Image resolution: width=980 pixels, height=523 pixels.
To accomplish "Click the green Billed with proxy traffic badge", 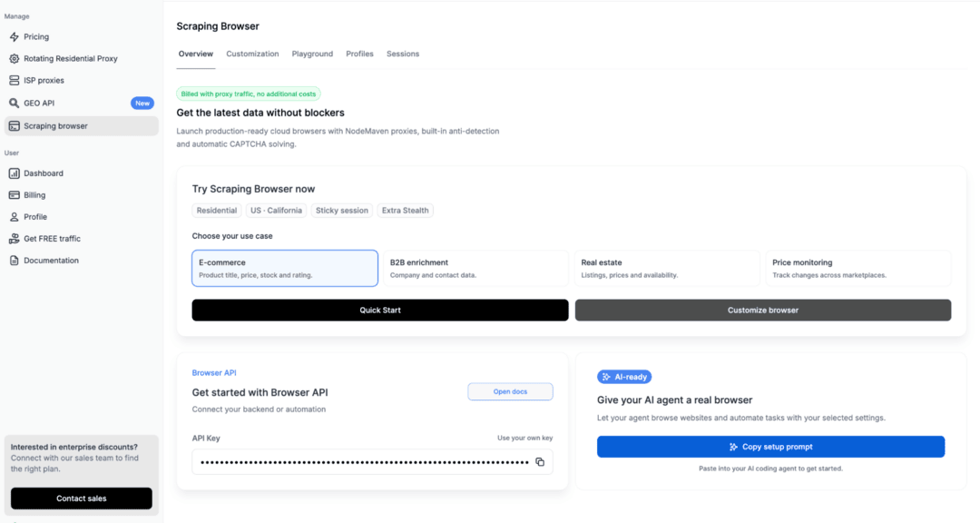I will 249,94.
